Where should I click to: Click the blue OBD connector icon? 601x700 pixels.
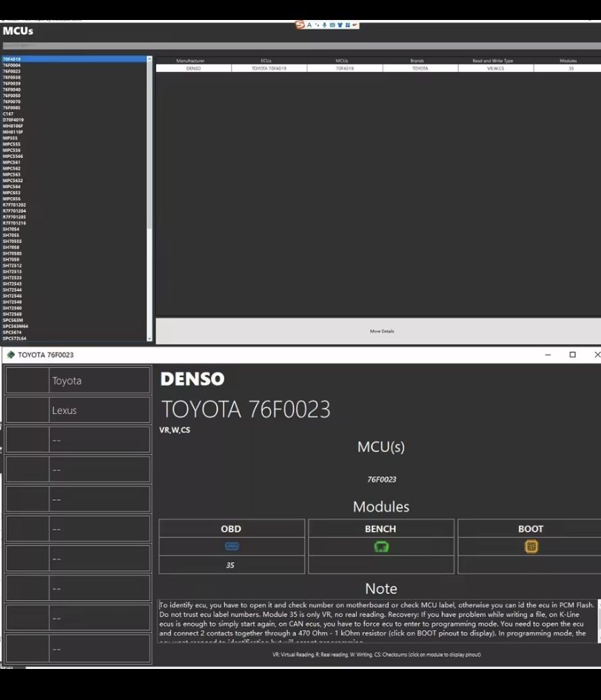(232, 547)
